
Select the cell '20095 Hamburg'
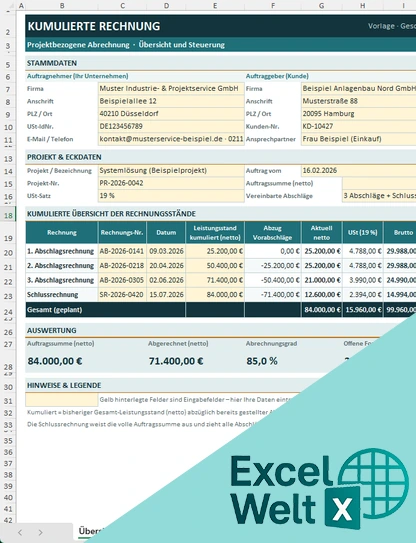(359, 114)
